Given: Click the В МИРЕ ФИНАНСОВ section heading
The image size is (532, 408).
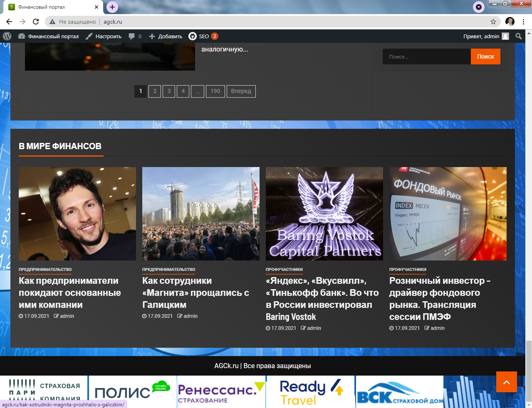Looking at the screenshot, I should point(60,146).
